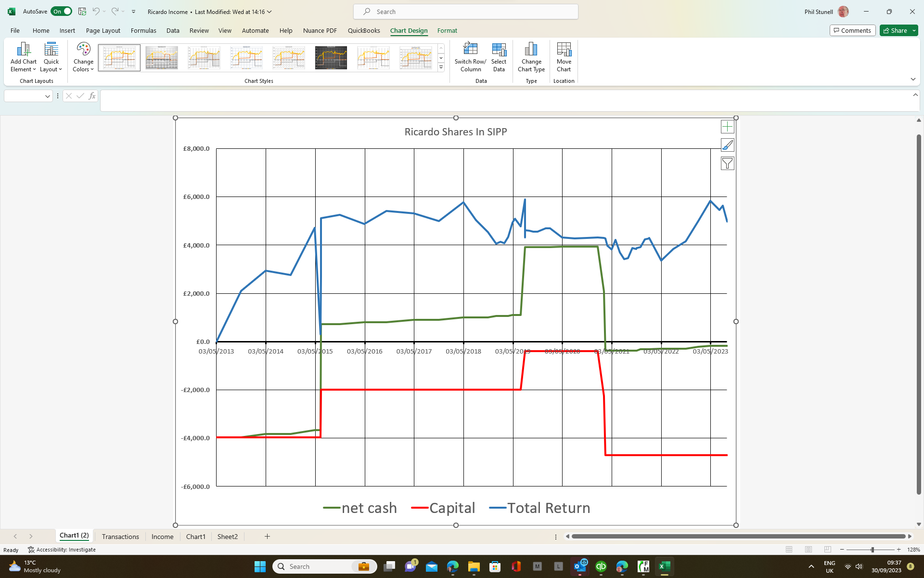Open the Chart Design ribbon tab
924x578 pixels.
coord(409,31)
